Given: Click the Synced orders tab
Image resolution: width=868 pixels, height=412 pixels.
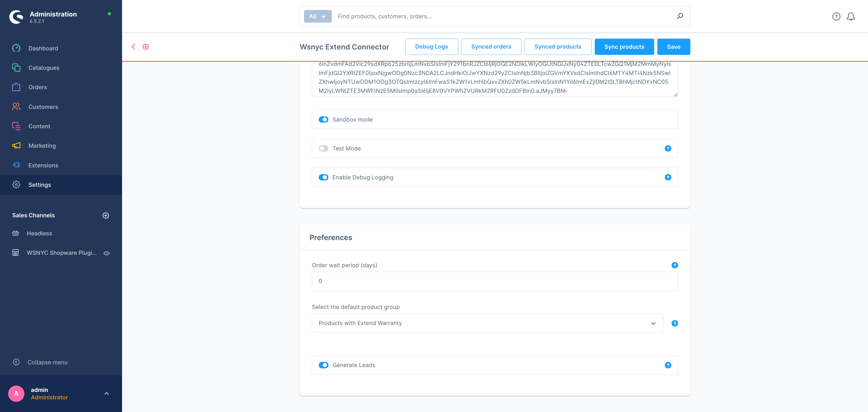Looking at the screenshot, I should click(x=491, y=47).
